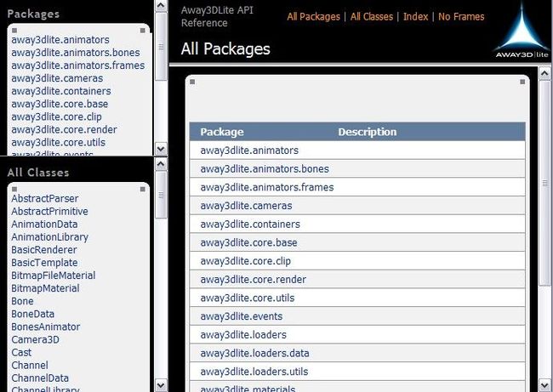553x392 pixels.
Task: Open the Channel class
Action: (30, 365)
